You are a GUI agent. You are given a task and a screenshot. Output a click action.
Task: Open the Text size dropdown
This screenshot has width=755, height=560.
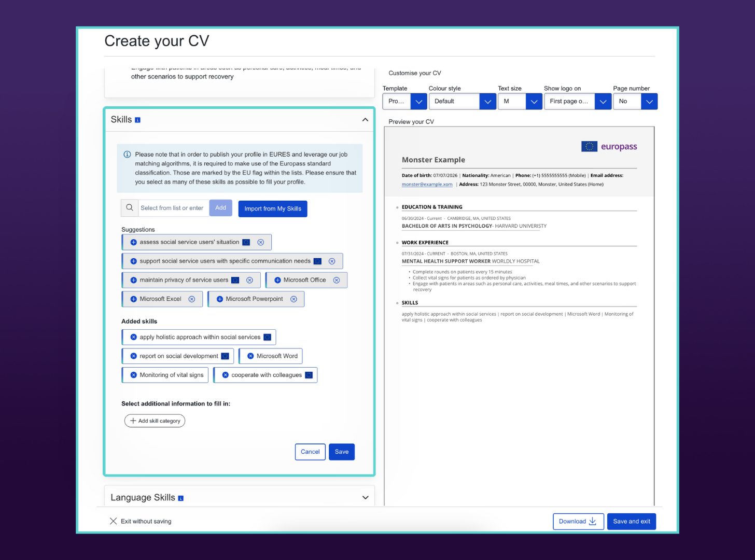pos(520,102)
